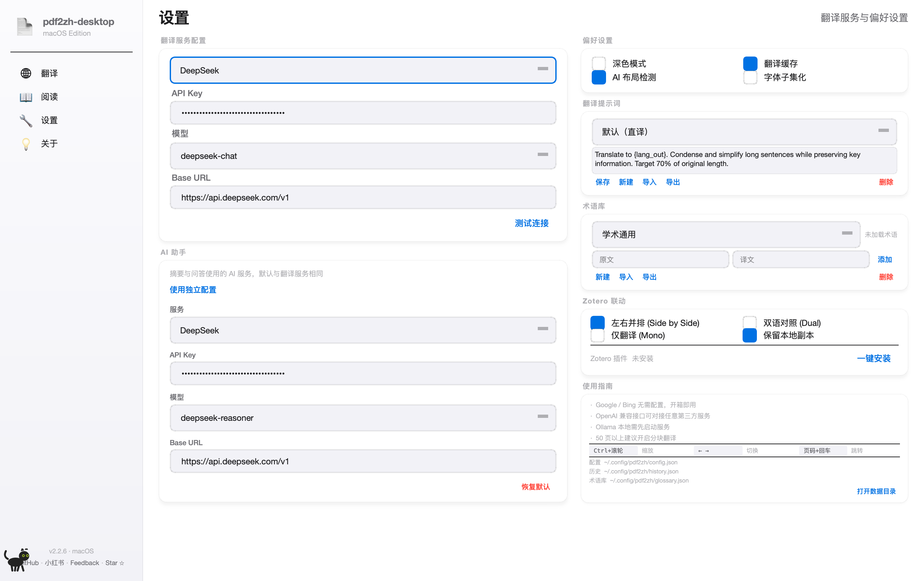Click the pdf2zh-desktop document logo icon
924x581 pixels.
coord(25,26)
